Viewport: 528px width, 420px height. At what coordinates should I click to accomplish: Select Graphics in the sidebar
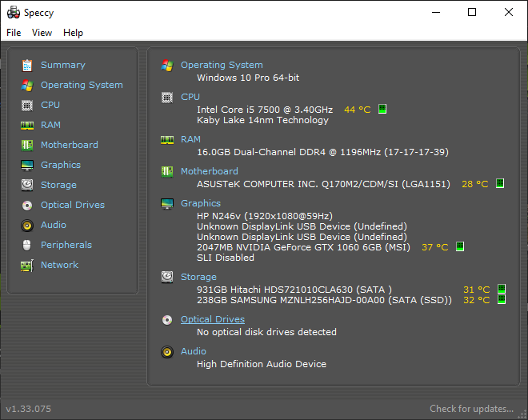click(61, 165)
